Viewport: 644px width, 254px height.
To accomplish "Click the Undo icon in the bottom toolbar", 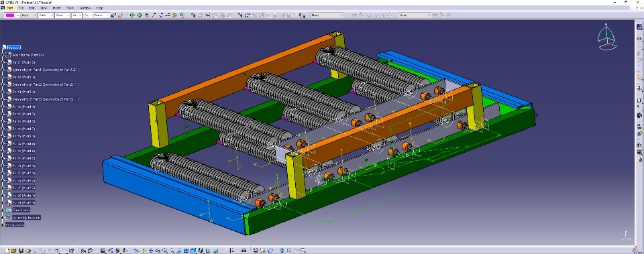I will tap(56, 250).
